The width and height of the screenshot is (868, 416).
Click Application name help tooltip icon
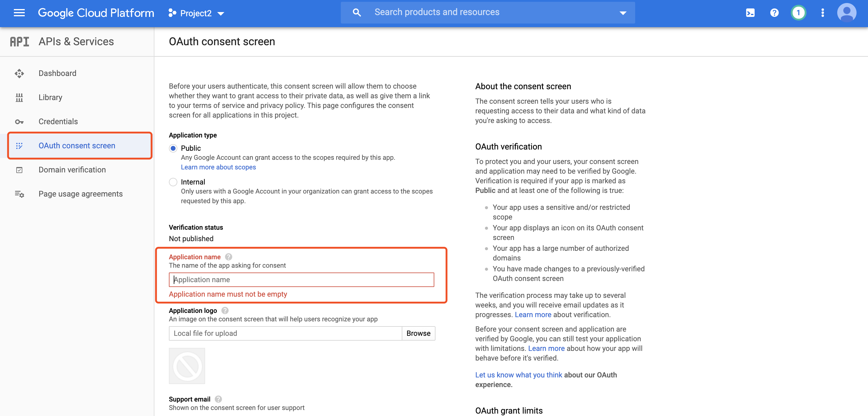pyautogui.click(x=228, y=257)
